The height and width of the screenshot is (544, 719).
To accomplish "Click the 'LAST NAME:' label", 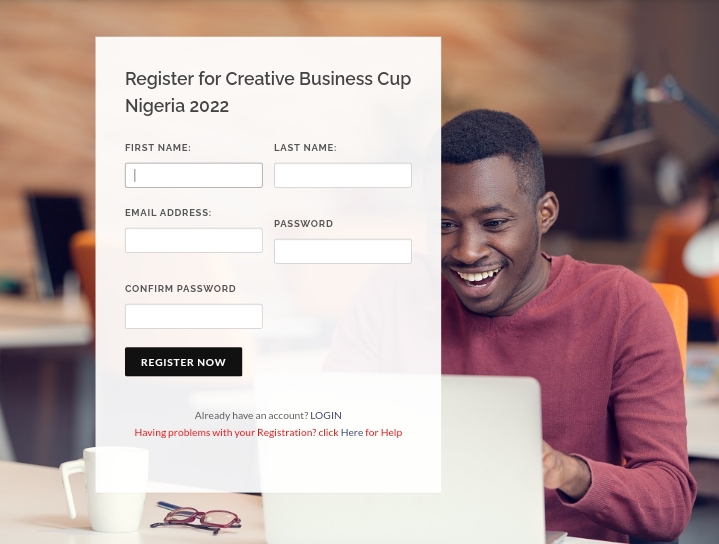I will click(x=305, y=148).
